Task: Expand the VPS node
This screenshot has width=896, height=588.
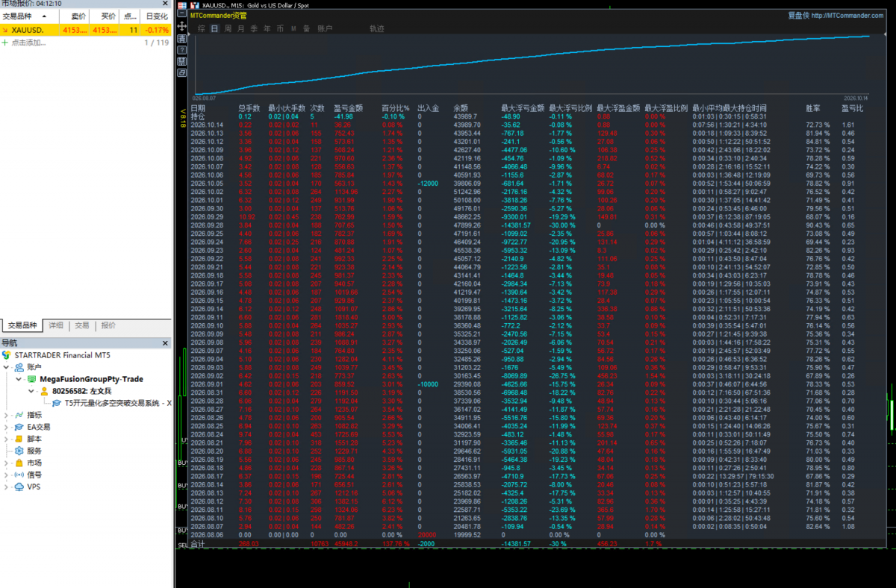Action: (x=7, y=487)
